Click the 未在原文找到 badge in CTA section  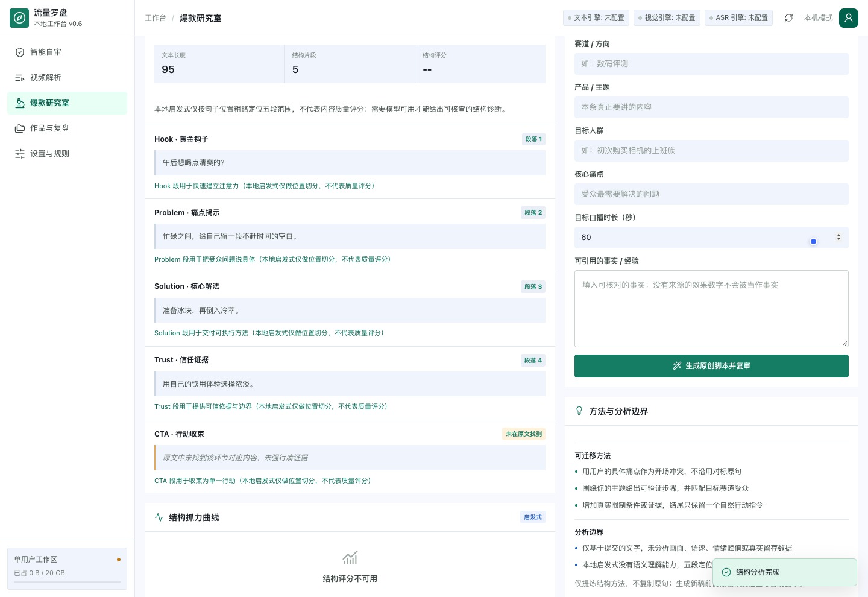pyautogui.click(x=524, y=434)
